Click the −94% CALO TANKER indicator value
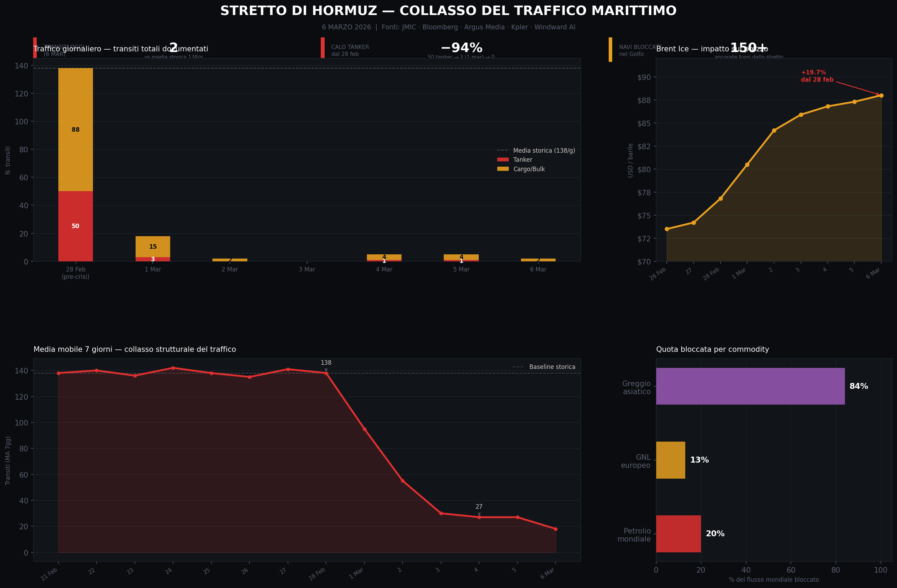The image size is (897, 588). [461, 48]
